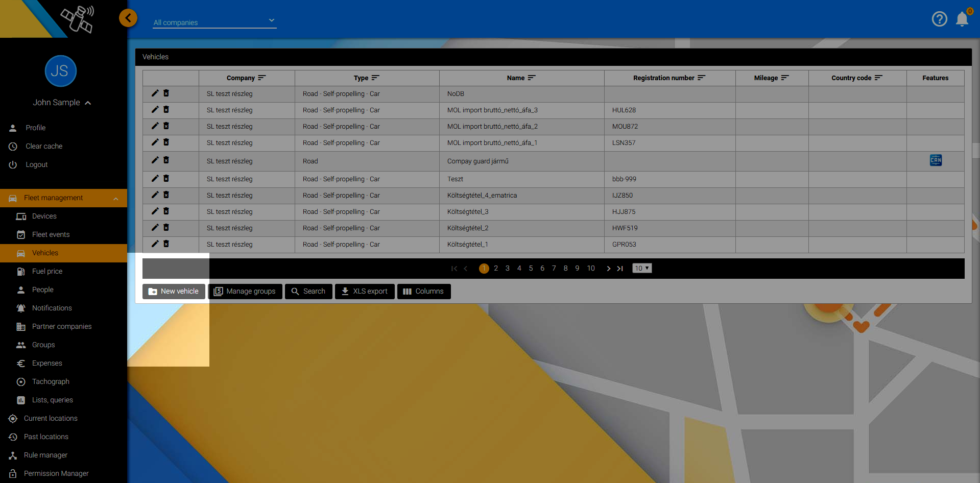This screenshot has height=483, width=980.
Task: Click the CAN feature icon
Action: point(936,160)
